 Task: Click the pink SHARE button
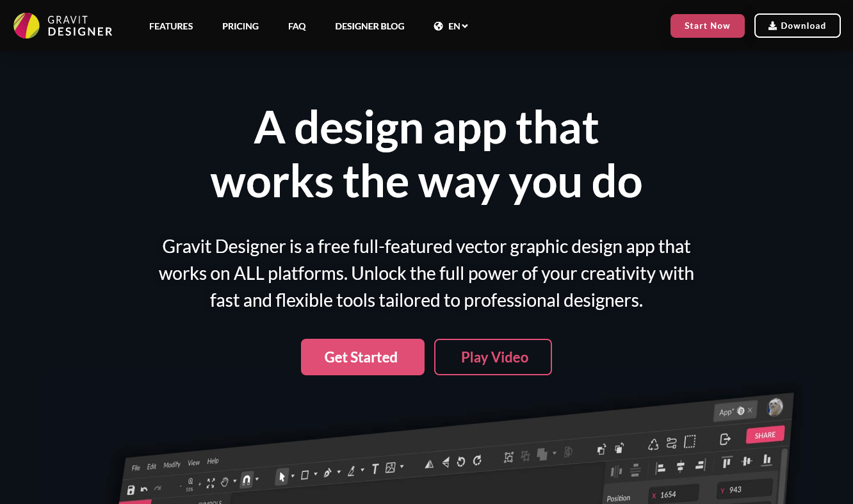(765, 435)
